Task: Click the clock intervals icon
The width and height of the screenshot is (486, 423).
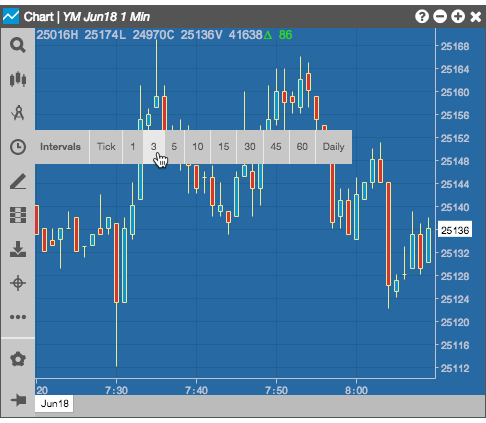Action: click(18, 147)
